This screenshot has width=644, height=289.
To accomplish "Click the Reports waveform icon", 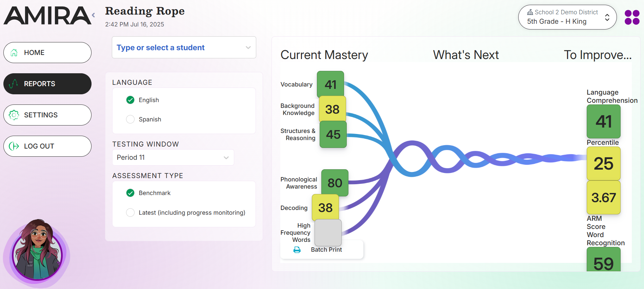I will point(14,84).
